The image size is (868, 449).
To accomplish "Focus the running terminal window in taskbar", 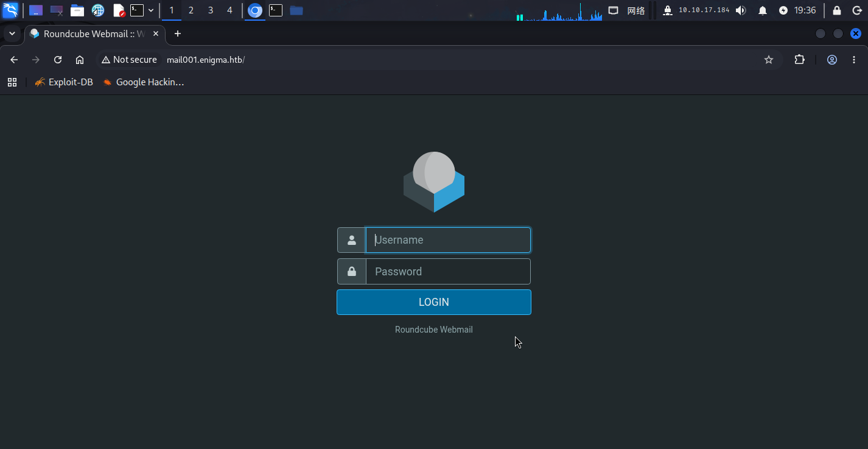I will [x=276, y=10].
